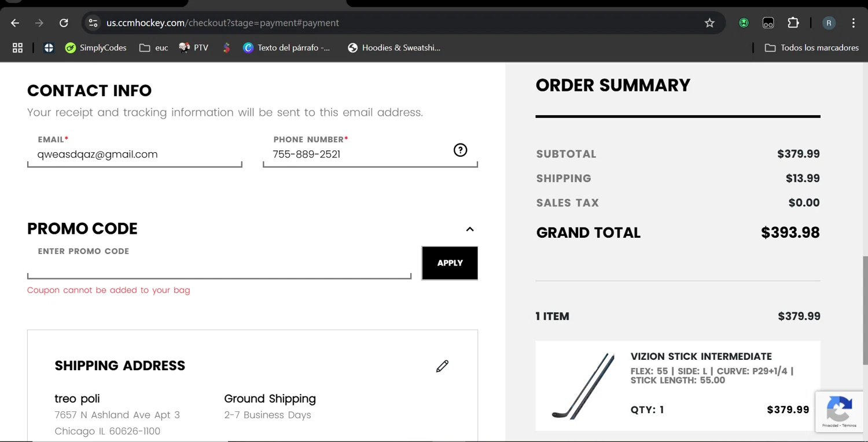The width and height of the screenshot is (868, 442).
Task: Open the browser profile R avatar
Action: [x=829, y=23]
